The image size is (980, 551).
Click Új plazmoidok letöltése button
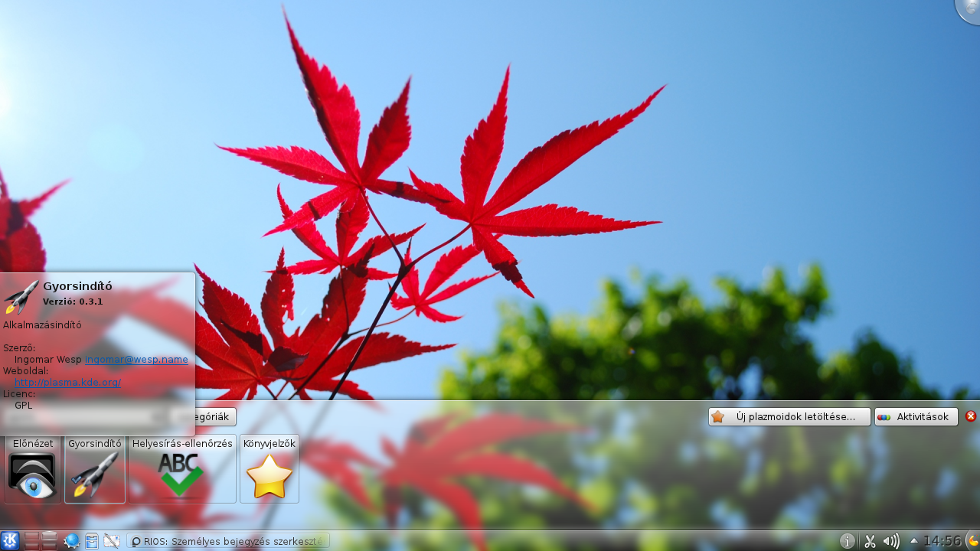click(789, 417)
